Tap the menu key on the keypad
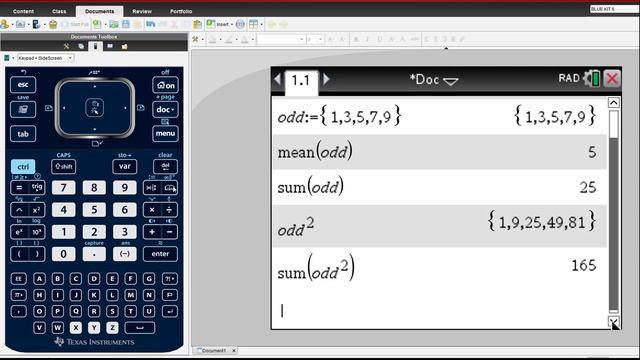640x360 pixels. 165,133
